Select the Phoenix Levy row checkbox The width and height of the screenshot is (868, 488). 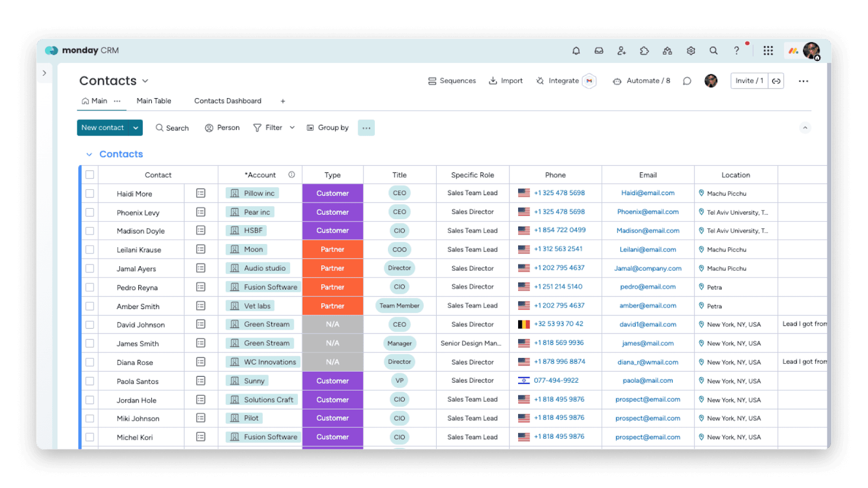90,213
